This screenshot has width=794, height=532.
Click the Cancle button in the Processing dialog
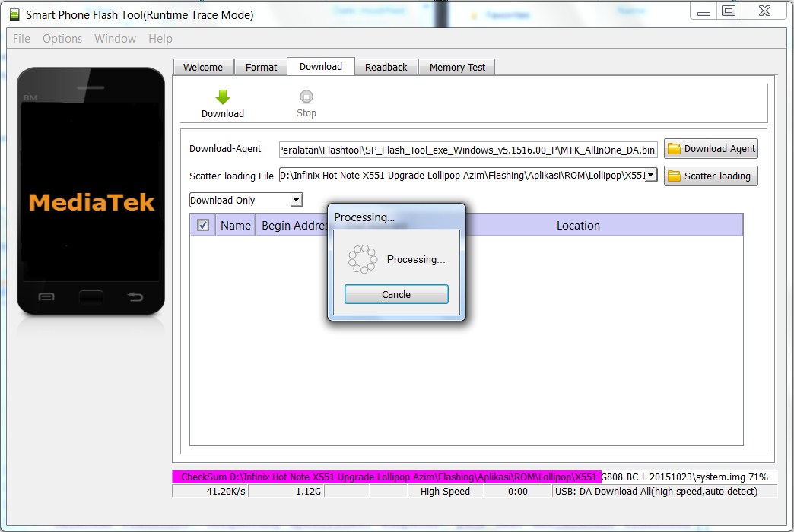point(395,294)
